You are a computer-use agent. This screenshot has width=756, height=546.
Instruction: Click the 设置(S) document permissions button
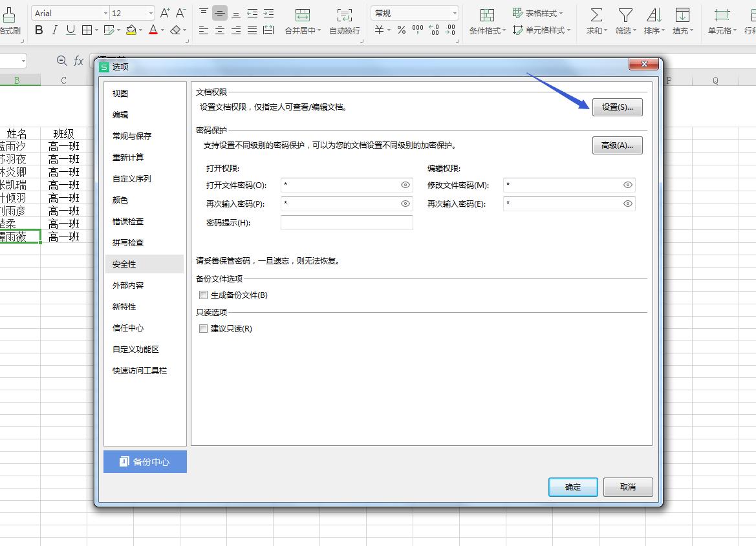617,107
